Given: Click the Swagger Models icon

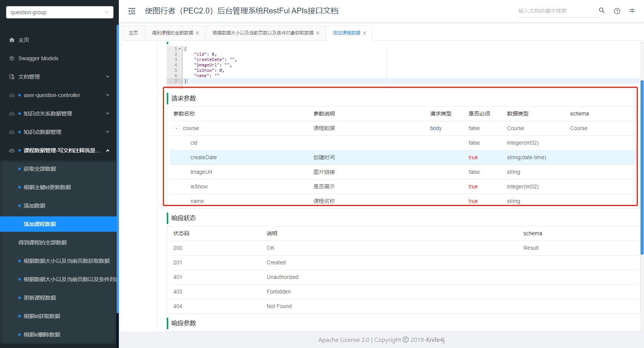Looking at the screenshot, I should (x=12, y=58).
